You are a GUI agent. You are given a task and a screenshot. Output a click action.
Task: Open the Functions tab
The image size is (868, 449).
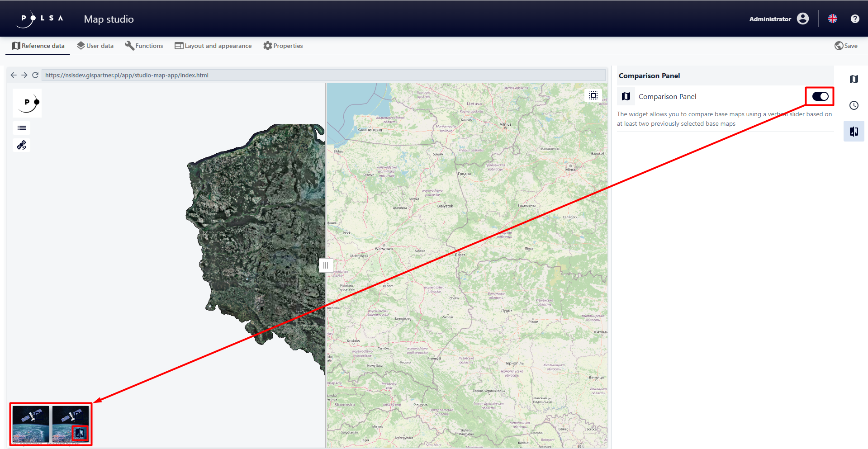(144, 46)
